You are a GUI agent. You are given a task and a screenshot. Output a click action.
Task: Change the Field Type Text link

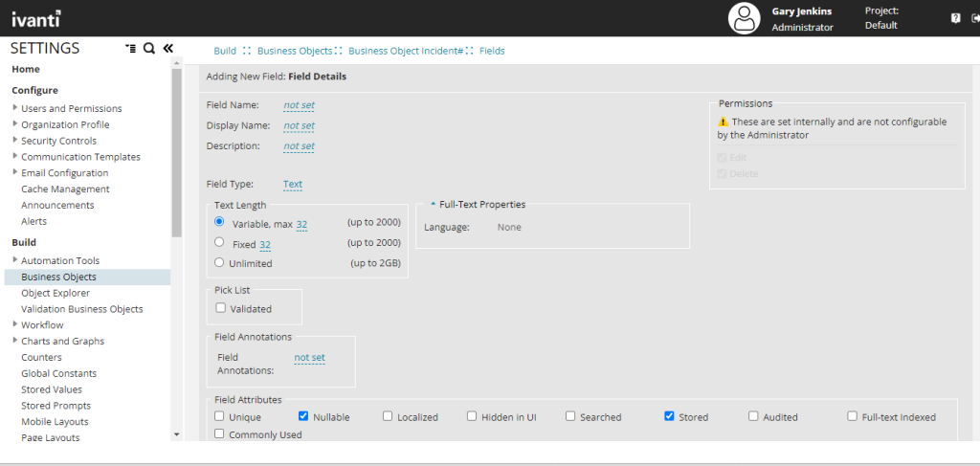293,185
